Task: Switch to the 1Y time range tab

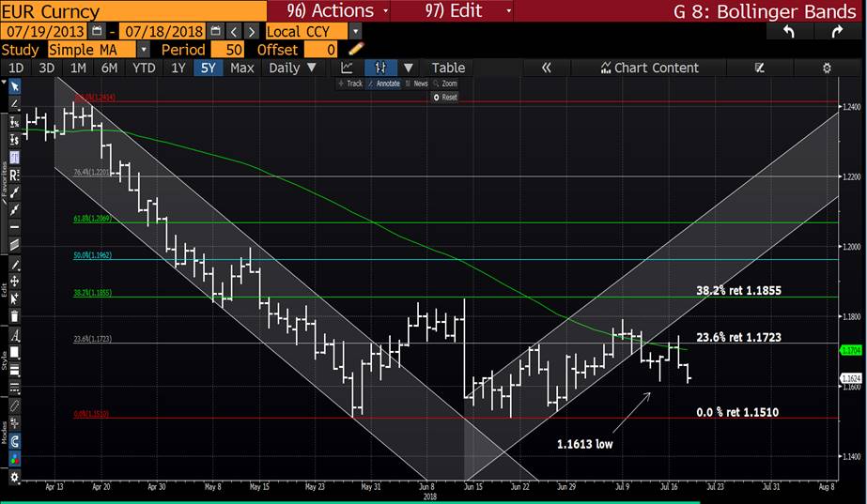Action: pos(178,68)
